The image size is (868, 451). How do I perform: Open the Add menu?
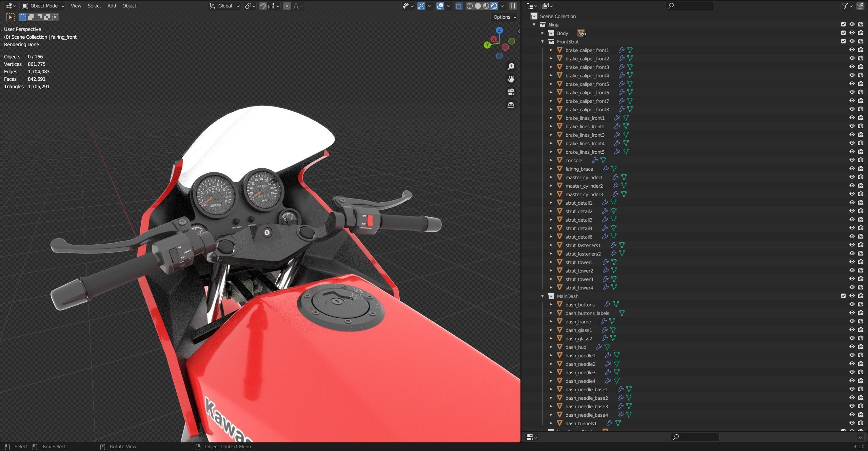pos(112,6)
